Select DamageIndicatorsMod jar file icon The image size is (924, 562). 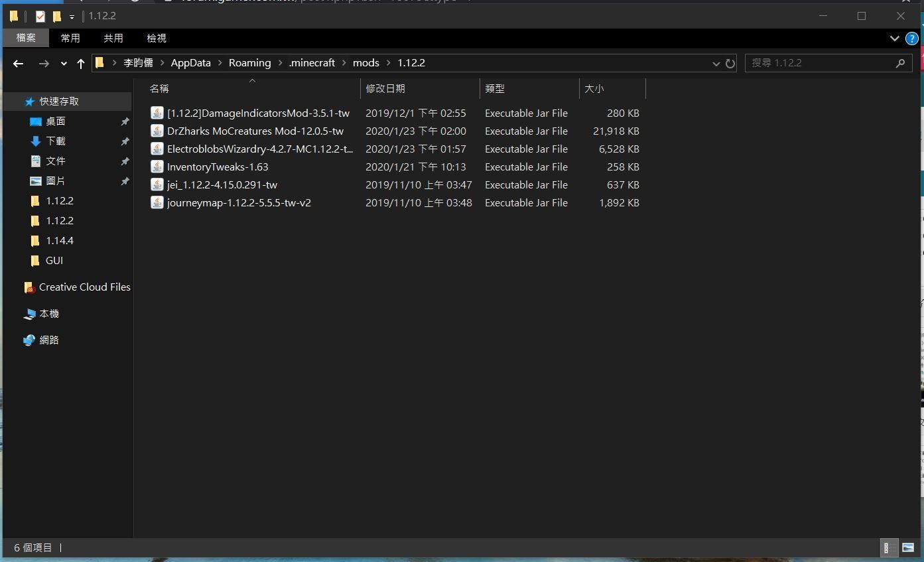pyautogui.click(x=157, y=113)
